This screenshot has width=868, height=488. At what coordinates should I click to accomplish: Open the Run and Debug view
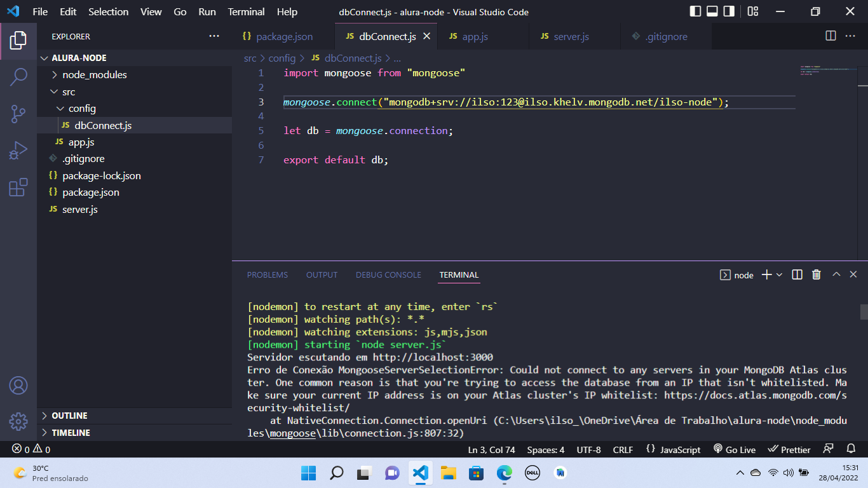pyautogui.click(x=18, y=151)
